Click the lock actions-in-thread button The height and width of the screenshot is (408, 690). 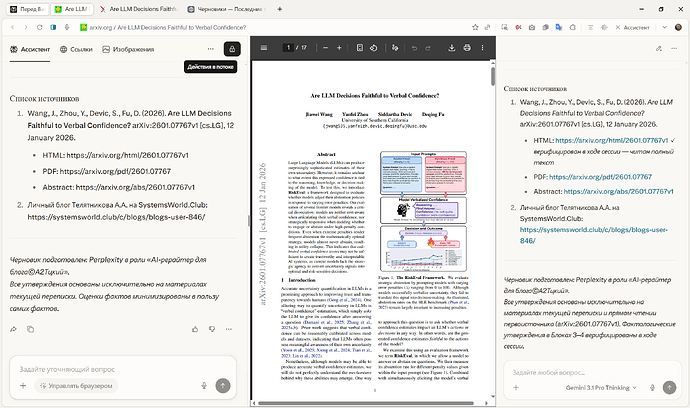tap(232, 49)
